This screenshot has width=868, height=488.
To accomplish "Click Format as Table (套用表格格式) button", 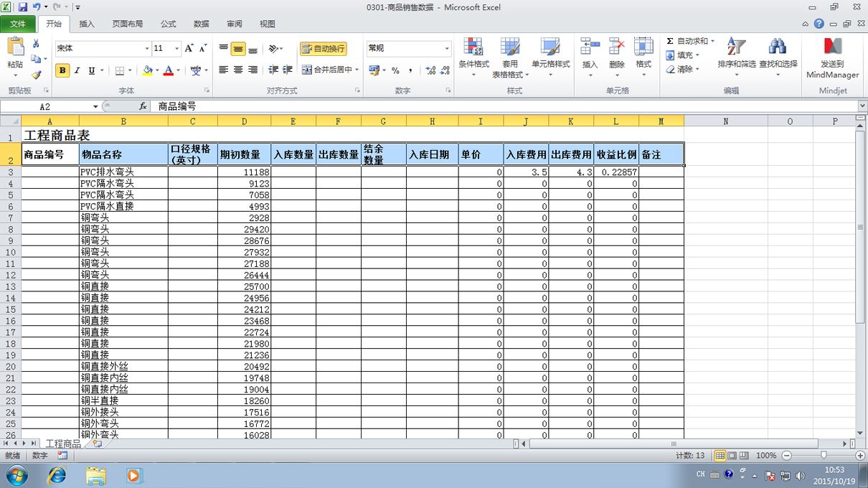I will (510, 57).
